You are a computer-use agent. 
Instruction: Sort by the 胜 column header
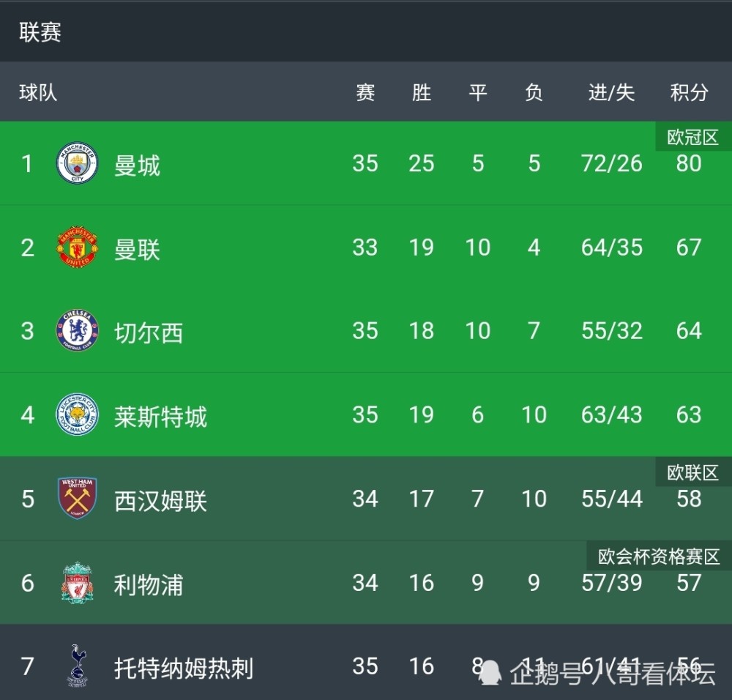point(422,92)
